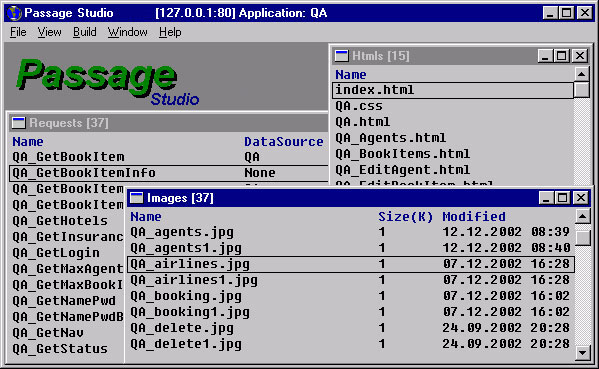Open the File menu
599x369 pixels.
click(18, 32)
